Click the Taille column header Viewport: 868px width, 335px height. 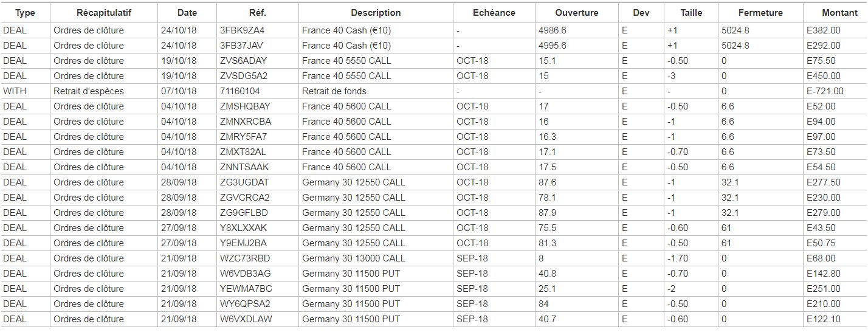(x=691, y=13)
